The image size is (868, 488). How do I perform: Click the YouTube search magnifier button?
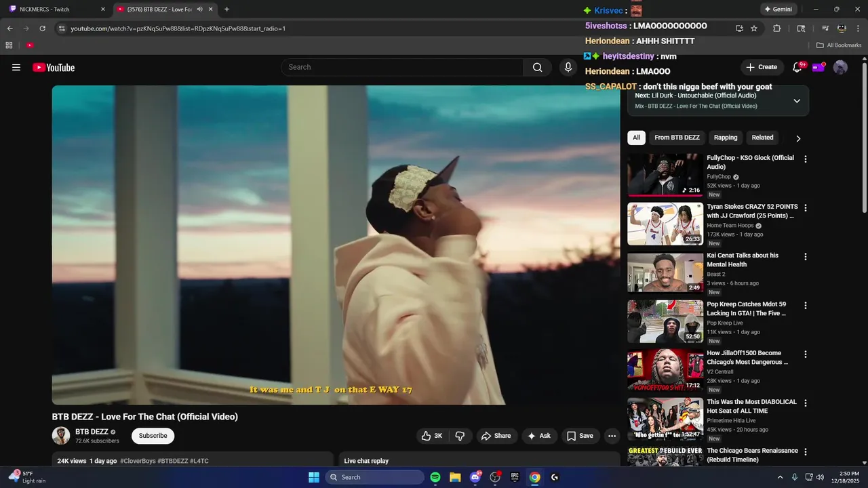click(x=537, y=67)
